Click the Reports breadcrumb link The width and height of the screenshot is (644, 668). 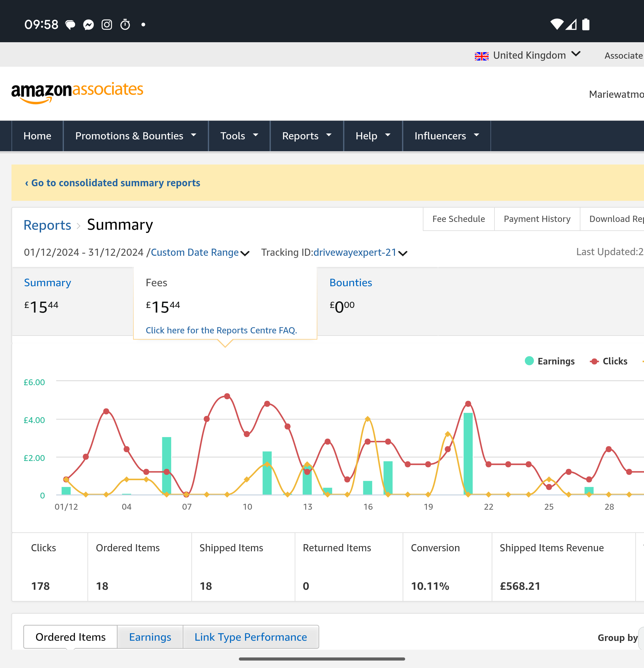click(47, 225)
